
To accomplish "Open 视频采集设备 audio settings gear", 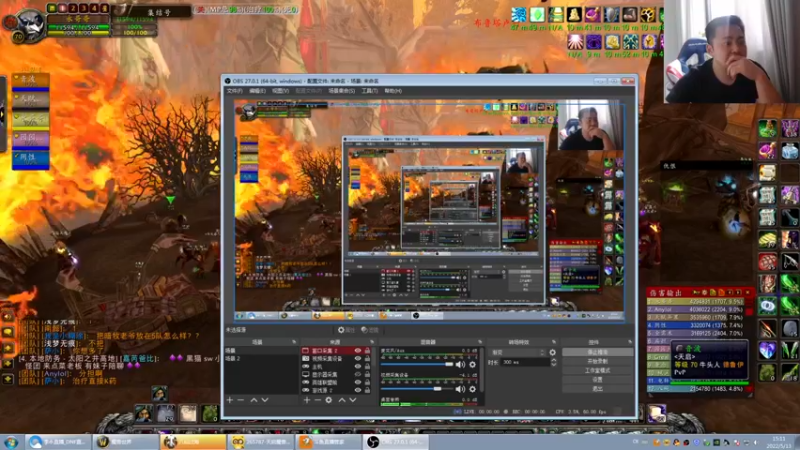I will (x=472, y=389).
